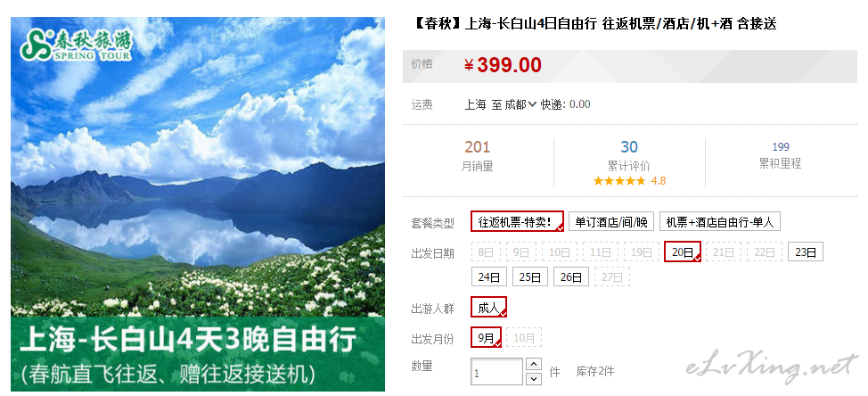Image resolution: width=868 pixels, height=396 pixels.
Task: Pick the 25日 departure date
Action: coord(530,276)
